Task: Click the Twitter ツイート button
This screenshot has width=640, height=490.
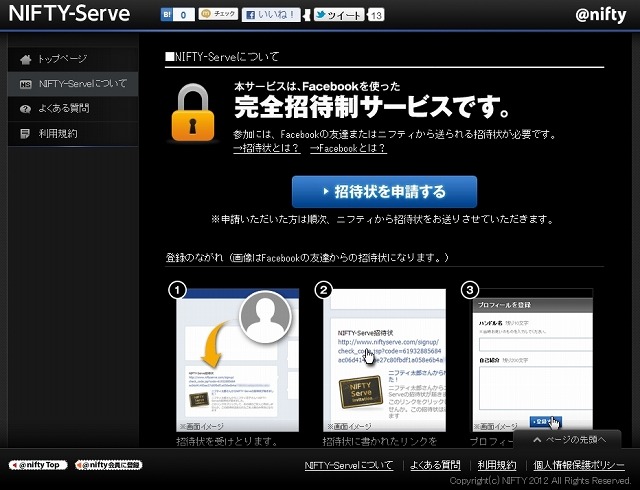Action: (339, 15)
